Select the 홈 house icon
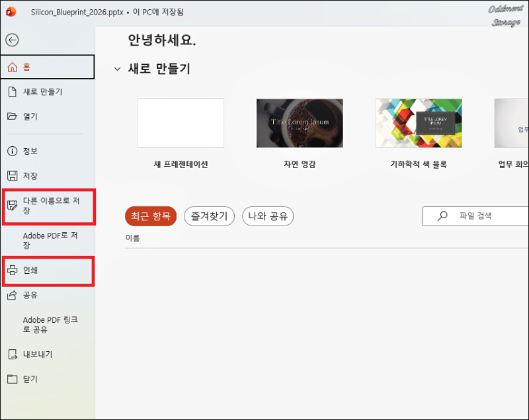The height and width of the screenshot is (420, 529). click(x=13, y=67)
